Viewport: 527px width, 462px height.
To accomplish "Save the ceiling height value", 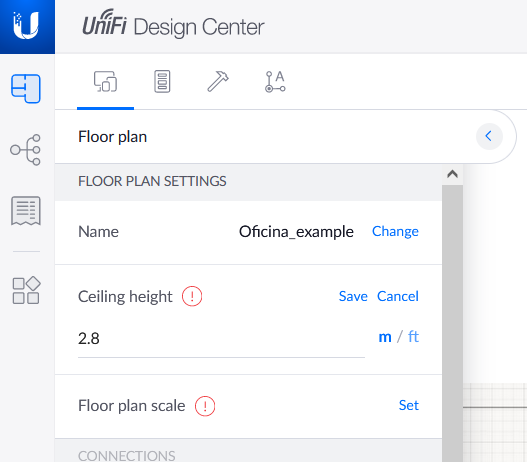I will point(353,296).
